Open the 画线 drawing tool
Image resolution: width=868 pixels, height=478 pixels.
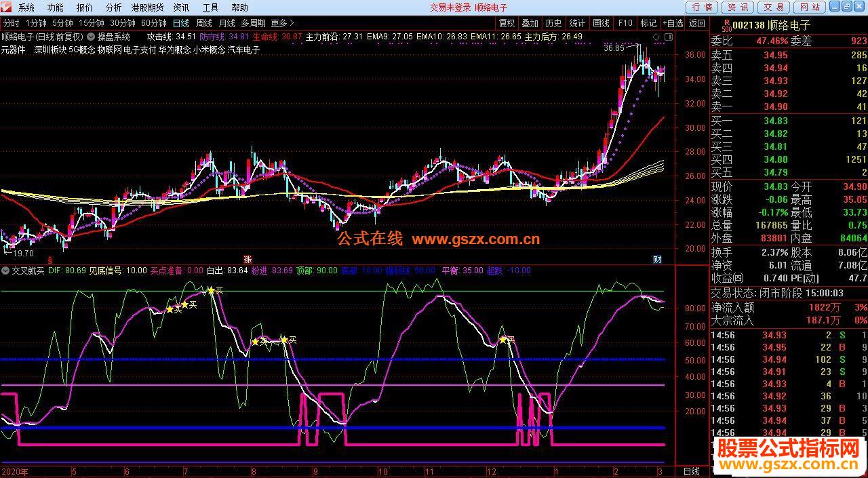click(x=601, y=22)
